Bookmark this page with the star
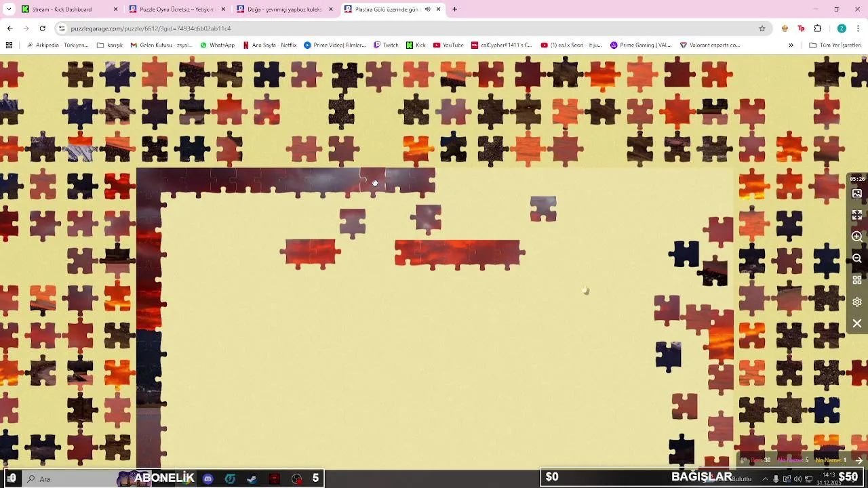This screenshot has width=868, height=488. pyautogui.click(x=762, y=28)
